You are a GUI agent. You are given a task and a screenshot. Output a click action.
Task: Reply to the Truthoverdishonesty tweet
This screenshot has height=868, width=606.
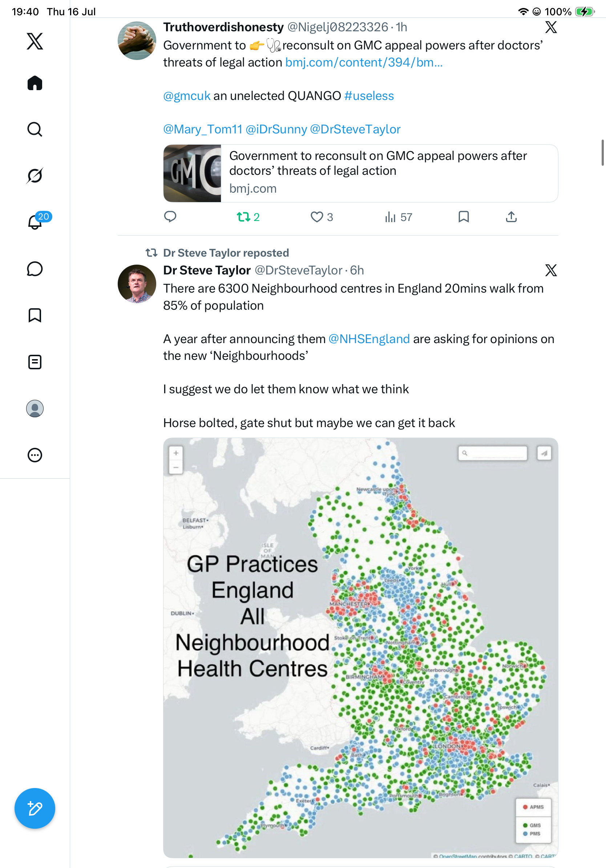(x=170, y=217)
